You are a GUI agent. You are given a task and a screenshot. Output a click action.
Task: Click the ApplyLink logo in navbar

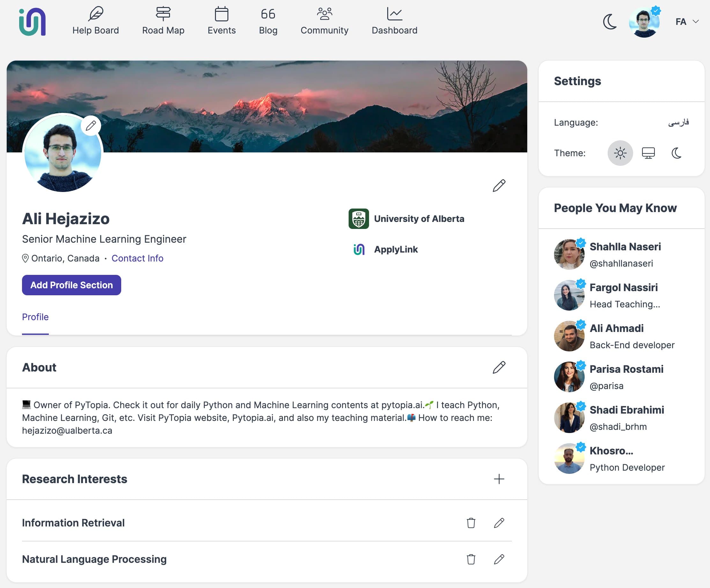[x=33, y=22]
